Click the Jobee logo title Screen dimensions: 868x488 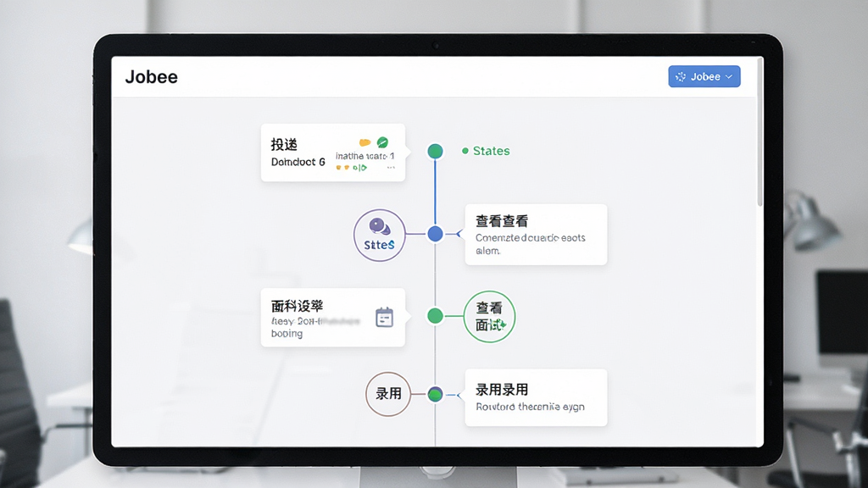click(x=151, y=77)
